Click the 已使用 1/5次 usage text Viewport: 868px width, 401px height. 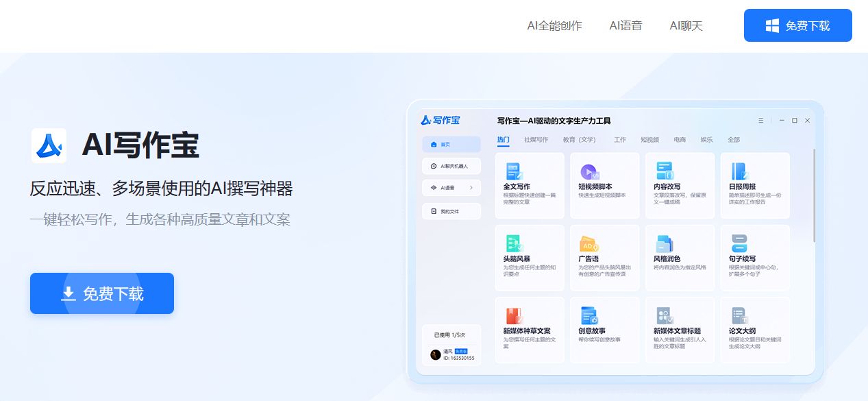pyautogui.click(x=450, y=335)
